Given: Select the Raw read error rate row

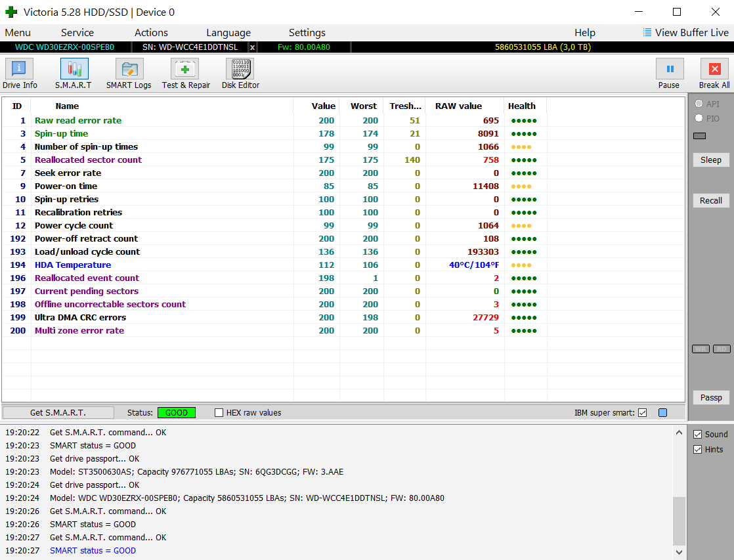Looking at the screenshot, I should click(343, 120).
